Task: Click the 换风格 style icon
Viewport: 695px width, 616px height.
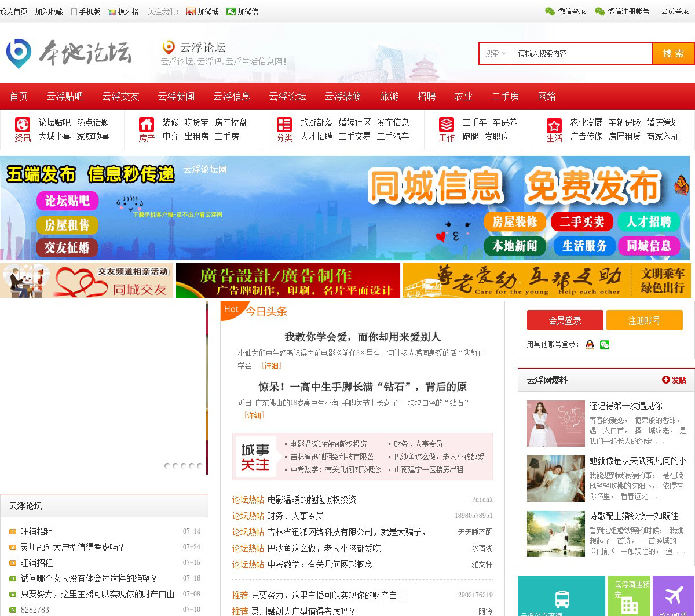Action: 112,12
